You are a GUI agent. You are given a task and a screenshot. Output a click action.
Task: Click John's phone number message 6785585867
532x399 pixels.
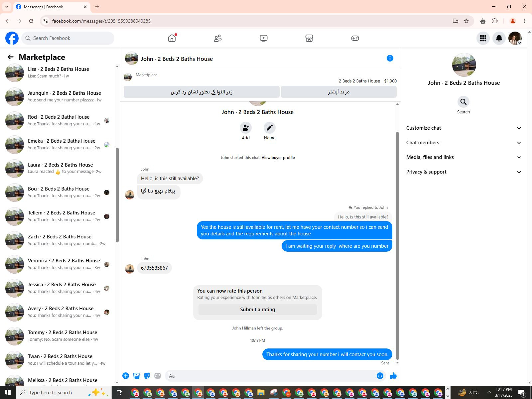pos(154,268)
